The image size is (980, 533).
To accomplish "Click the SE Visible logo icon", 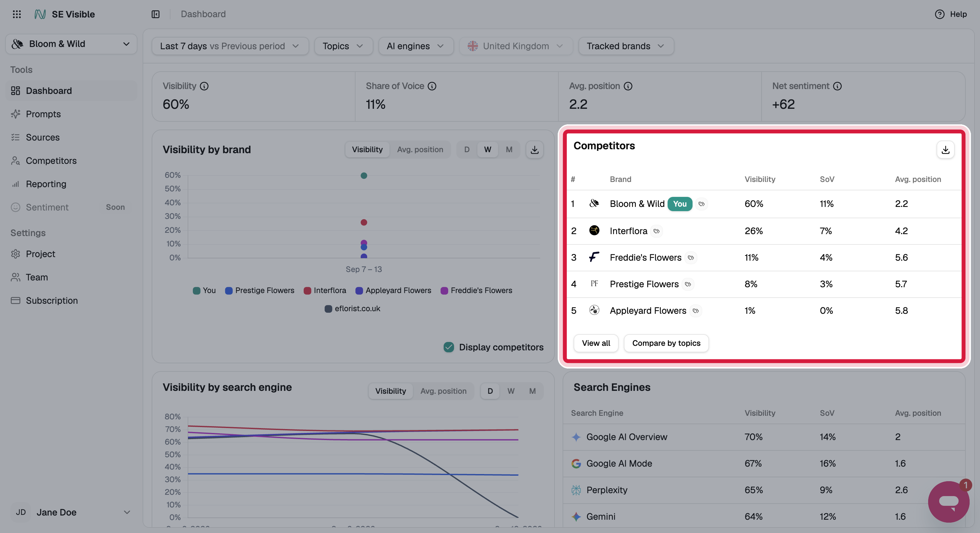I will pyautogui.click(x=40, y=14).
